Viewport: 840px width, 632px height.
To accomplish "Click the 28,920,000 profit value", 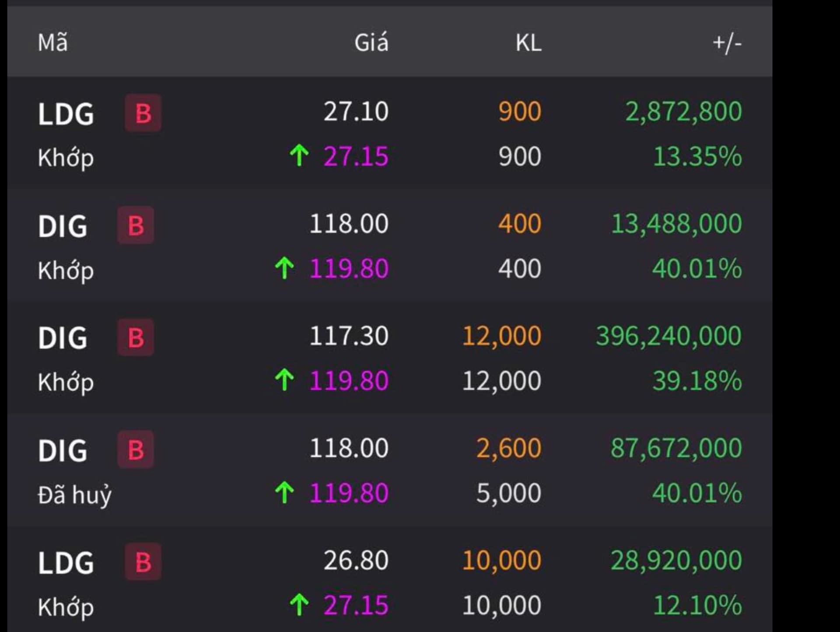I will [x=676, y=560].
